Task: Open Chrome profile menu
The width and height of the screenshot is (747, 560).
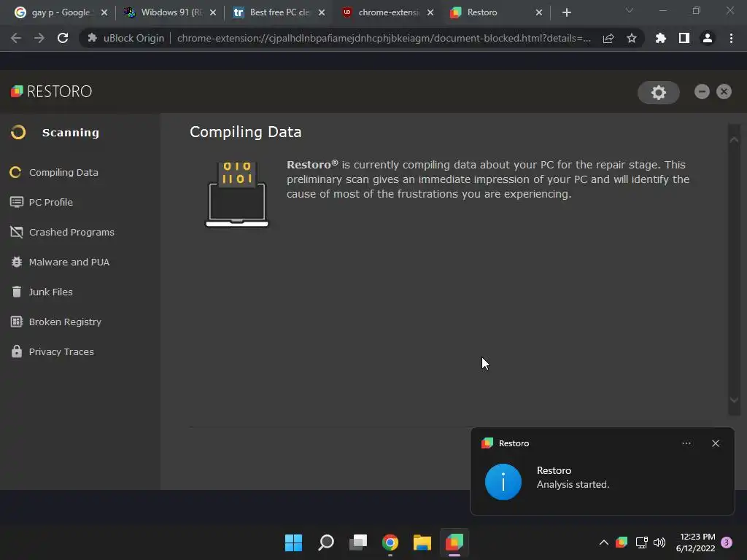Action: point(708,38)
